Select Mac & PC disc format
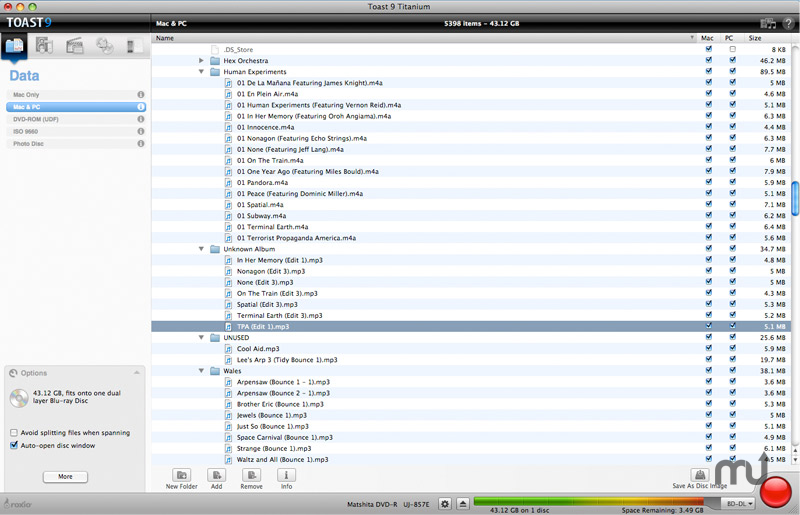800x515 pixels. 76,107
